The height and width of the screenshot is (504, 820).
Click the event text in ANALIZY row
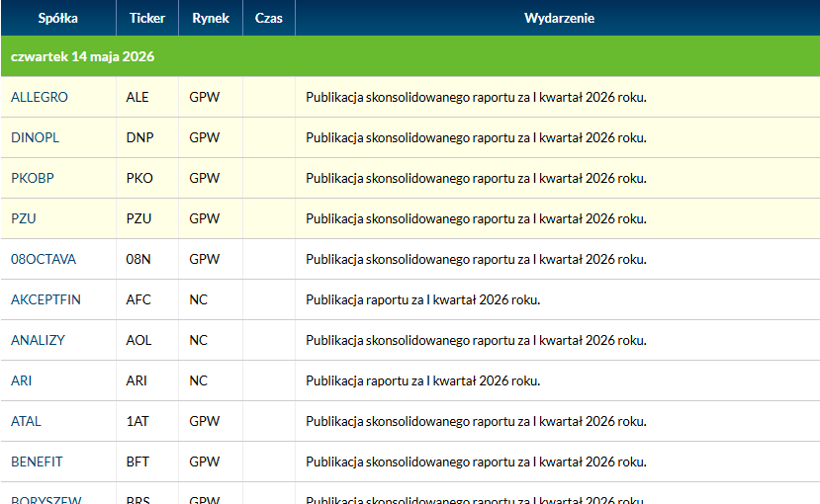coord(476,340)
